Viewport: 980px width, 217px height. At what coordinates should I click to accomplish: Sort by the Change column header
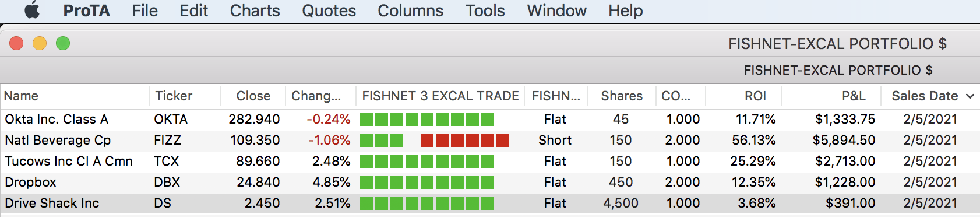[x=316, y=96]
